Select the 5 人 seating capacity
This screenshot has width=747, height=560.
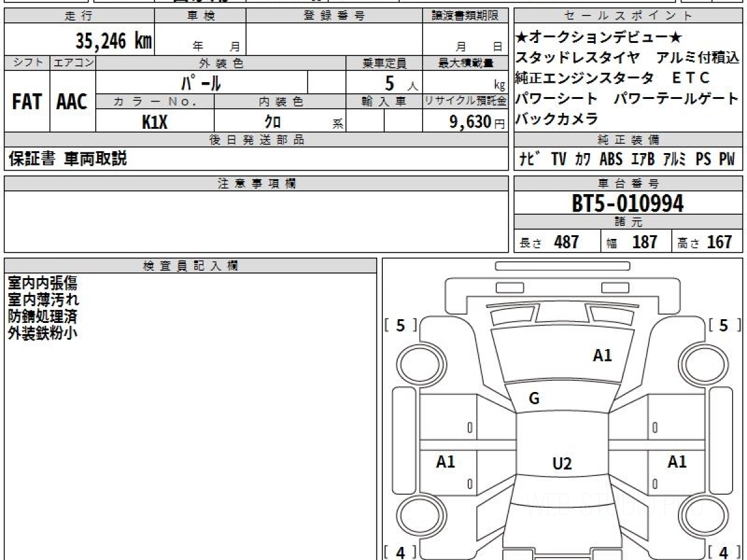pos(402,82)
